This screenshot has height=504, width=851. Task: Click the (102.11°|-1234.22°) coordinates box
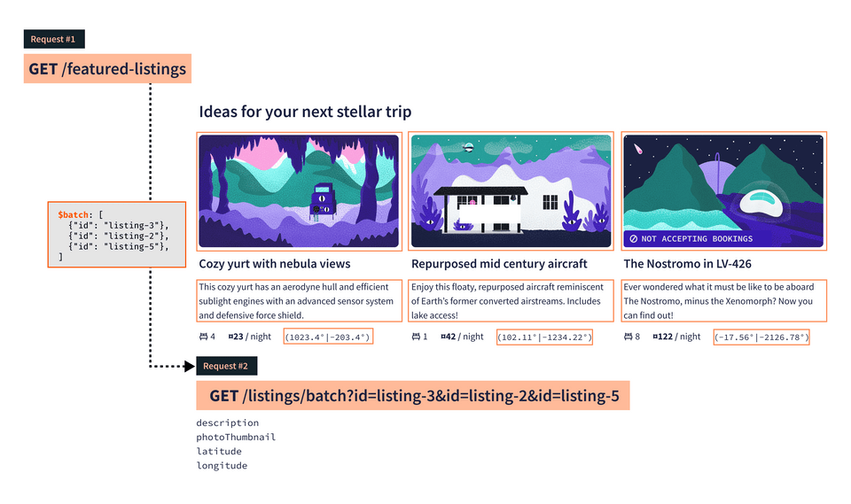pyautogui.click(x=543, y=337)
